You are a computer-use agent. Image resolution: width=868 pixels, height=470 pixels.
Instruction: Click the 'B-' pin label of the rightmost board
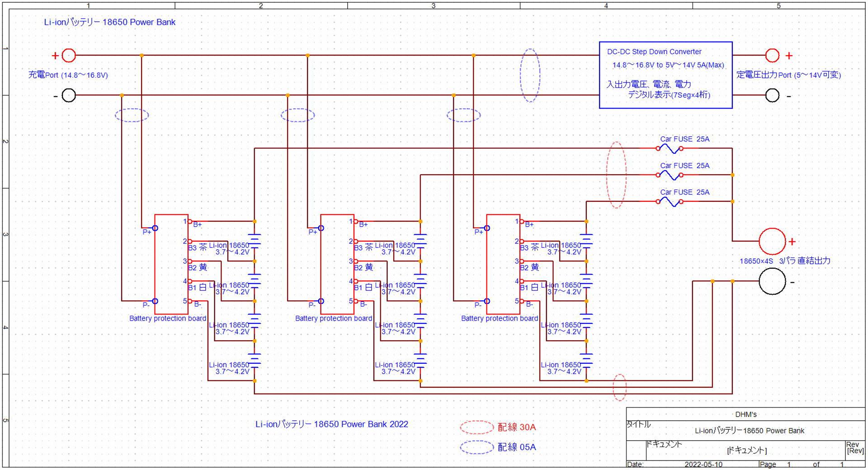pos(529,304)
